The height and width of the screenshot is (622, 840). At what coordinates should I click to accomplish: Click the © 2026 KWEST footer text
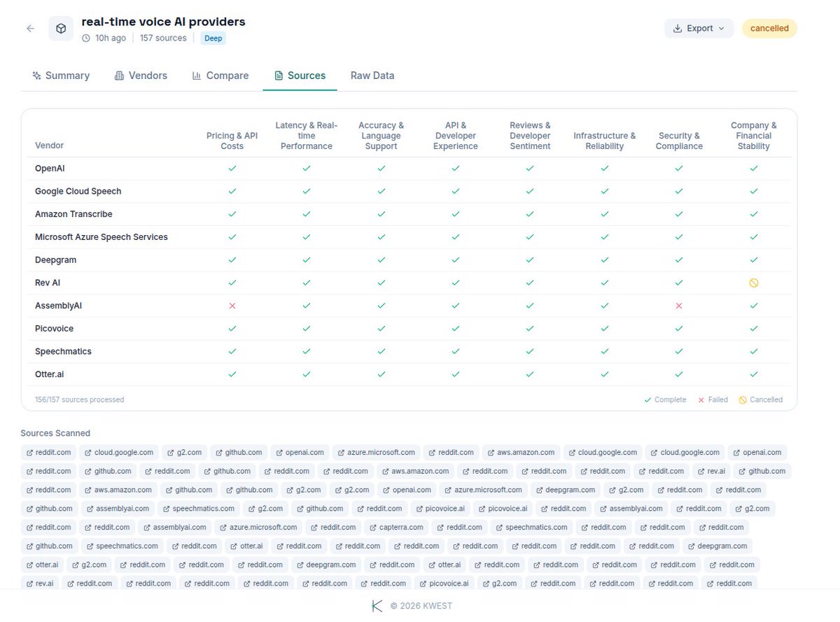tap(421, 606)
